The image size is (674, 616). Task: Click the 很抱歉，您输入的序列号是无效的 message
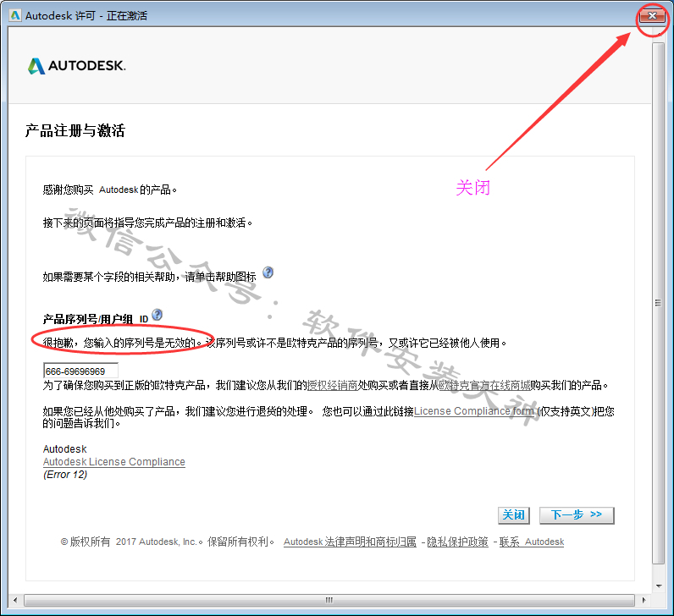tap(122, 343)
